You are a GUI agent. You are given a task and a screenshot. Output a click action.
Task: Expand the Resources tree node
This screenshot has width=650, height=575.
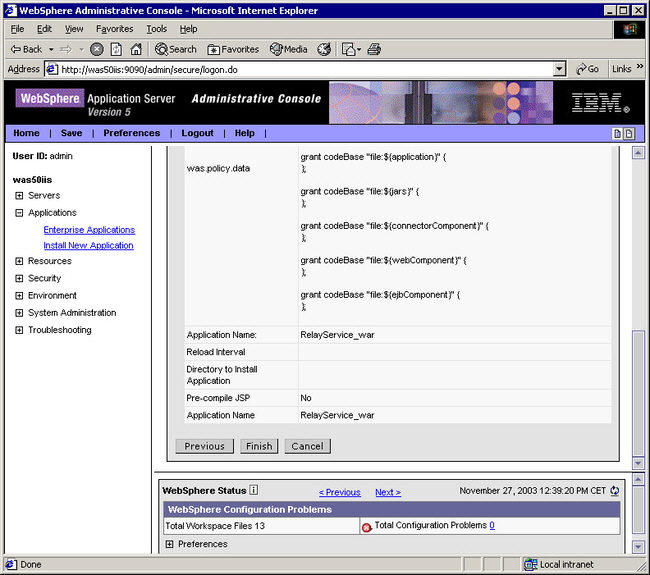[19, 261]
